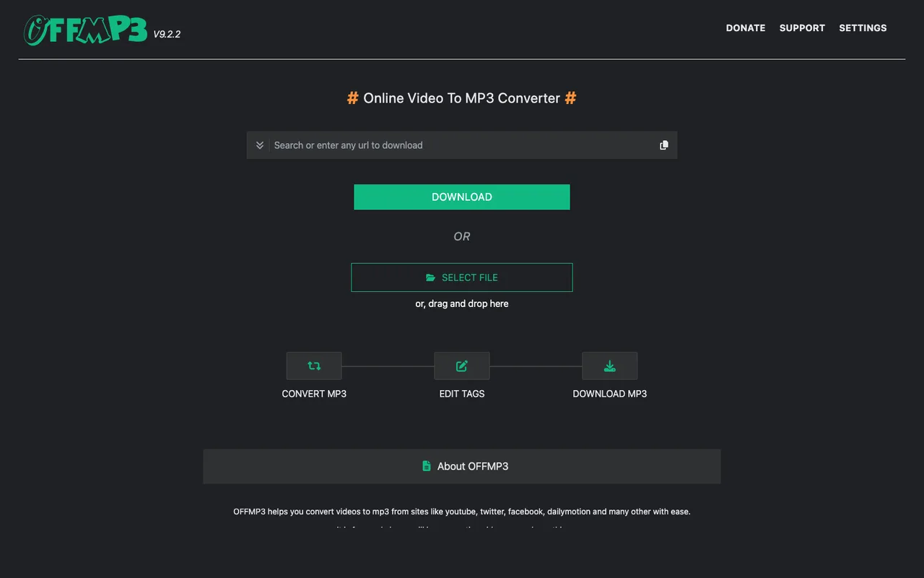Click the orange hash icon after the heading
The width and height of the screenshot is (924, 578).
571,98
